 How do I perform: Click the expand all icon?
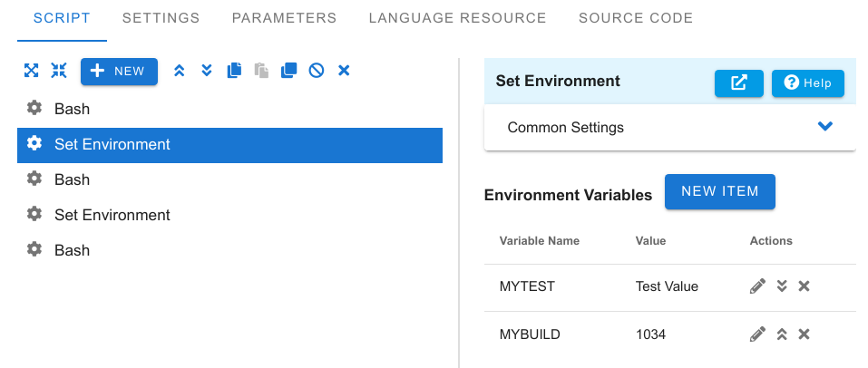point(31,71)
